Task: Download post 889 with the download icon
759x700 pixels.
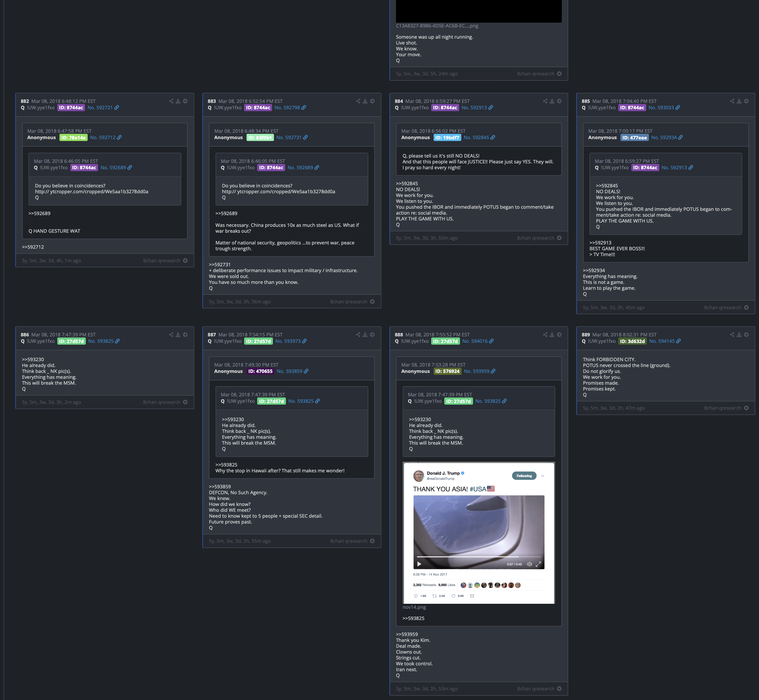Action: (739, 335)
